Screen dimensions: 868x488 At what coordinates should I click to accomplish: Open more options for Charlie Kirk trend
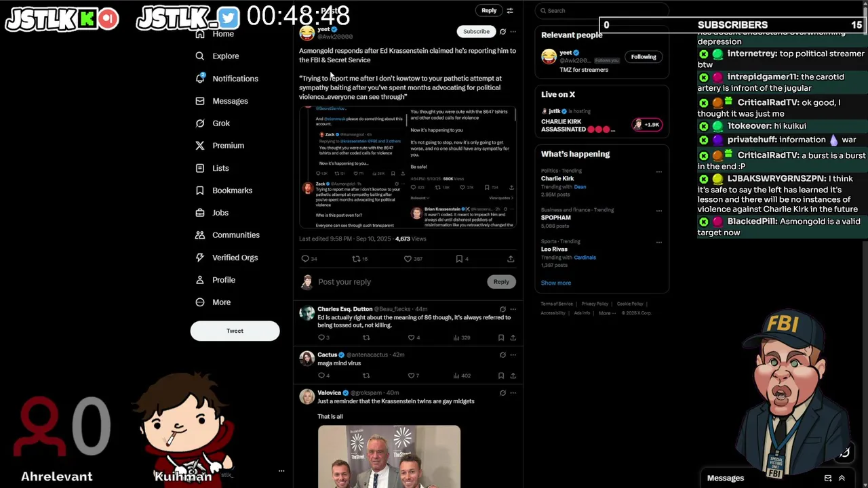(658, 171)
